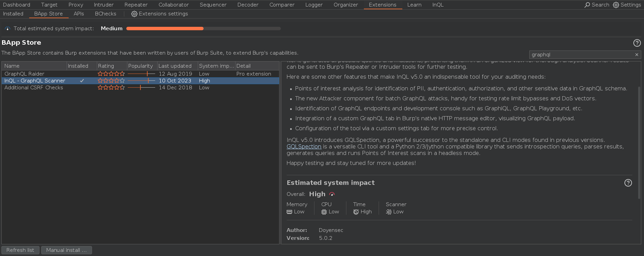Open BApp Store help question icon
The width and height of the screenshot is (644, 256).
click(x=637, y=43)
